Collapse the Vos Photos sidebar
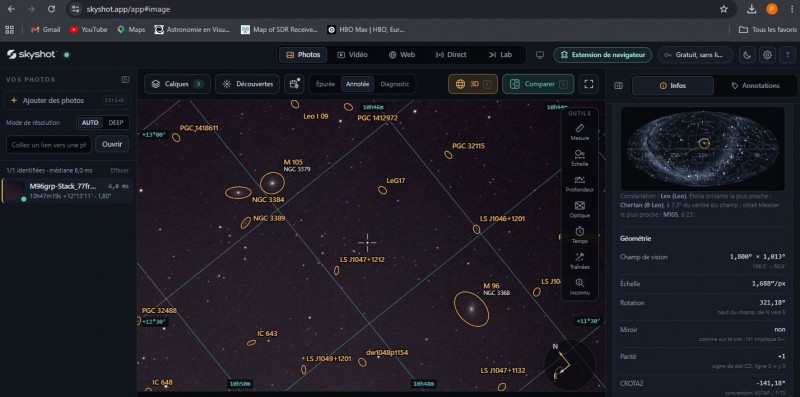 pyautogui.click(x=125, y=80)
